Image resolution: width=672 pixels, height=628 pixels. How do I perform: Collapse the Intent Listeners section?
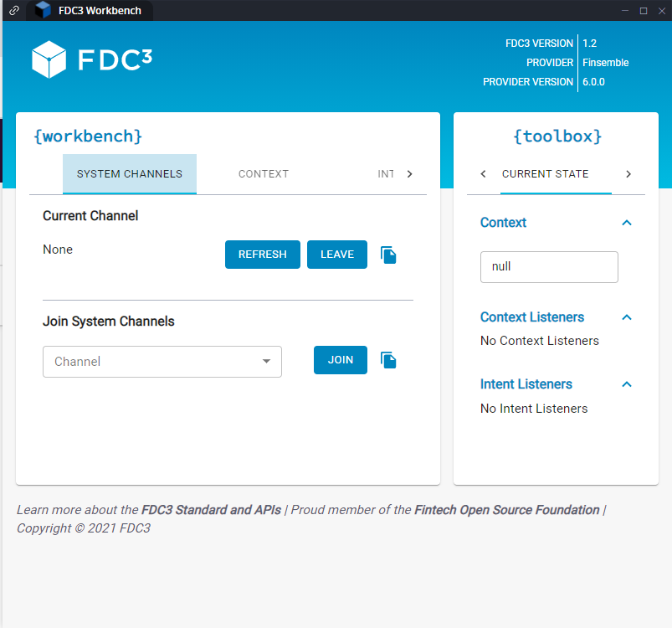(x=627, y=384)
